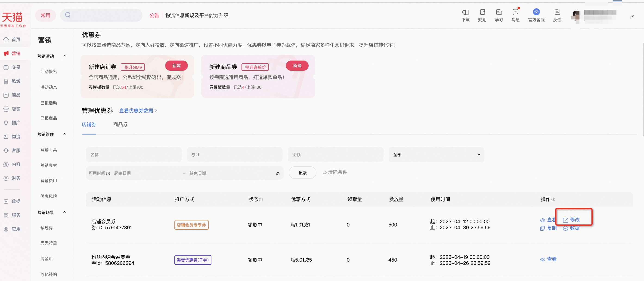Open the 消息 messages icon

[x=515, y=15]
